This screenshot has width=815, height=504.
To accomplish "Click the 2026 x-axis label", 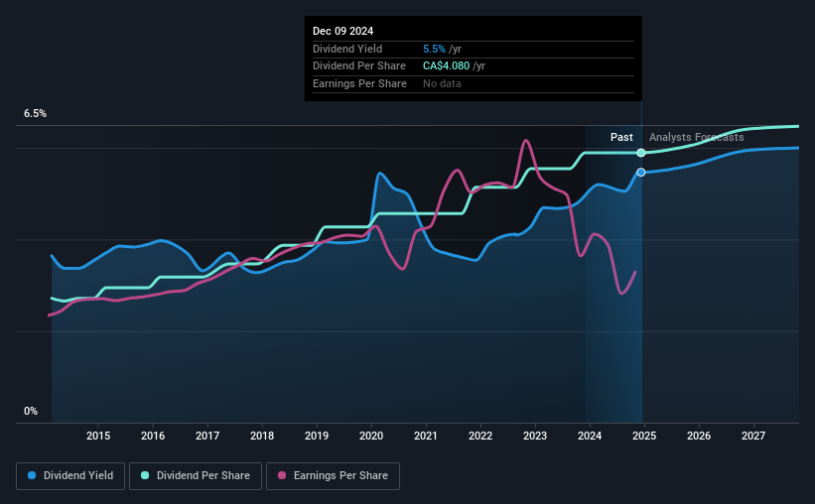I will pos(699,436).
